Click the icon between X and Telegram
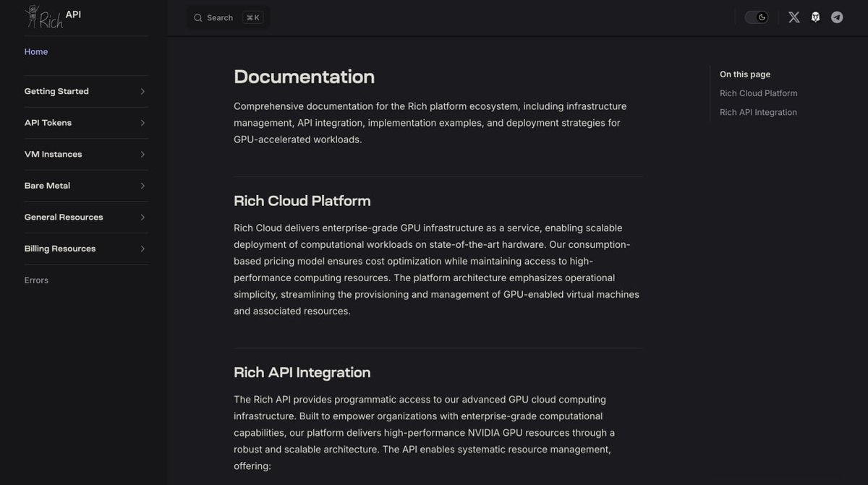The image size is (868, 485). [815, 17]
